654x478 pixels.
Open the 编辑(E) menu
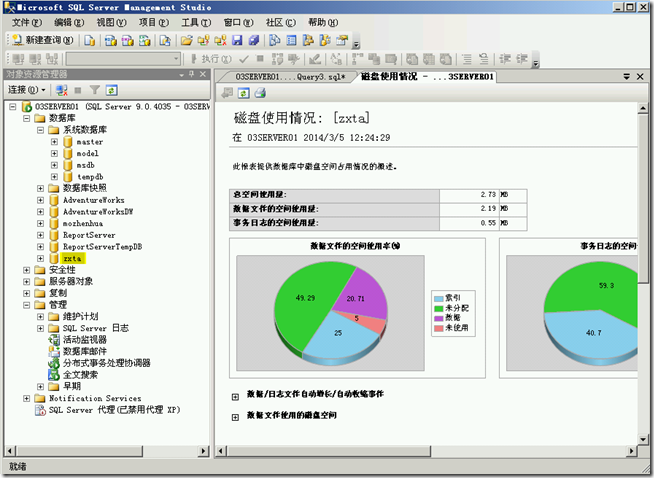[69, 22]
